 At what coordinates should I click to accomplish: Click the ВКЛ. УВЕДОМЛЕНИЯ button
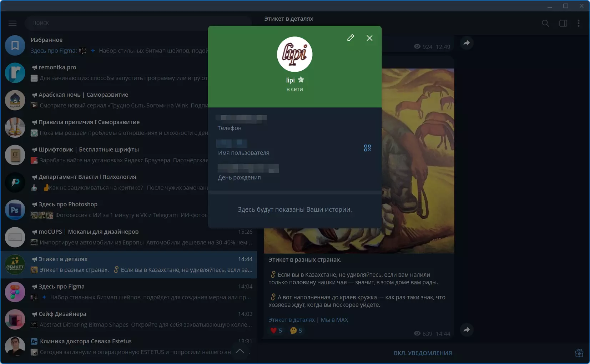[423, 353]
